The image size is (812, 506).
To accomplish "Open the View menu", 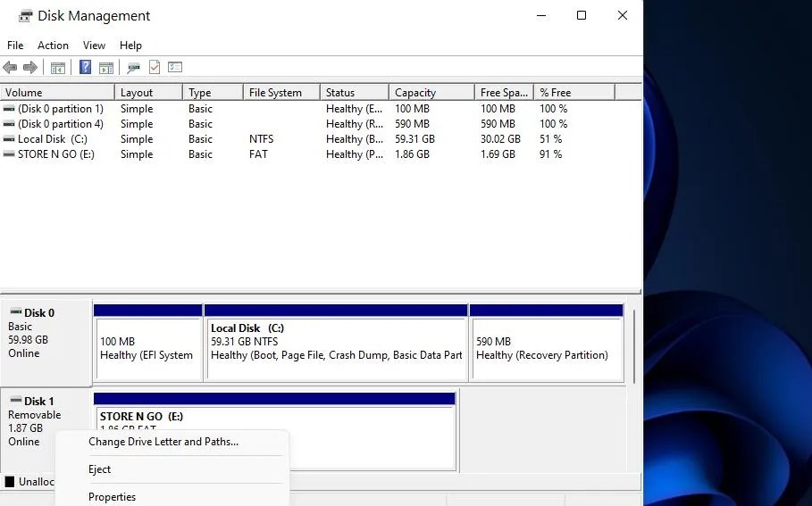I will click(x=95, y=46).
